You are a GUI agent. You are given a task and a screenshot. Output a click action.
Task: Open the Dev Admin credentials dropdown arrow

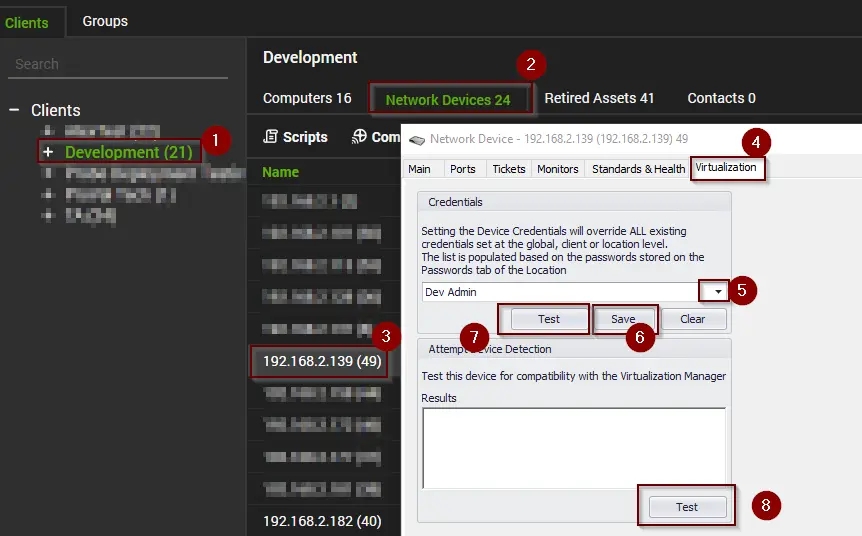(x=717, y=292)
